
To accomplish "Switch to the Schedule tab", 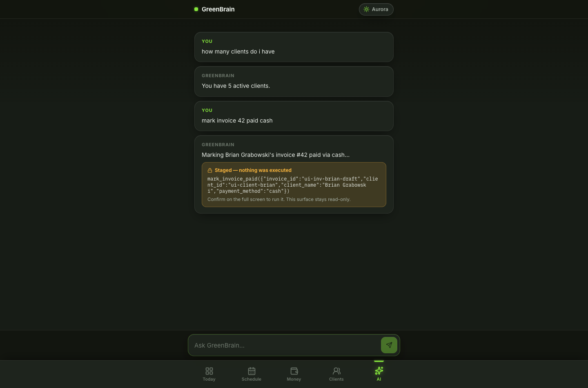I will coord(252,374).
